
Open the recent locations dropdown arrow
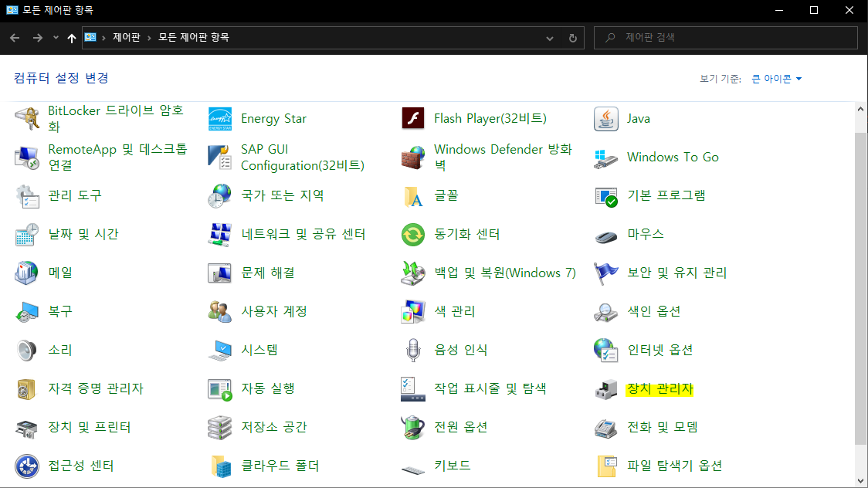(56, 38)
